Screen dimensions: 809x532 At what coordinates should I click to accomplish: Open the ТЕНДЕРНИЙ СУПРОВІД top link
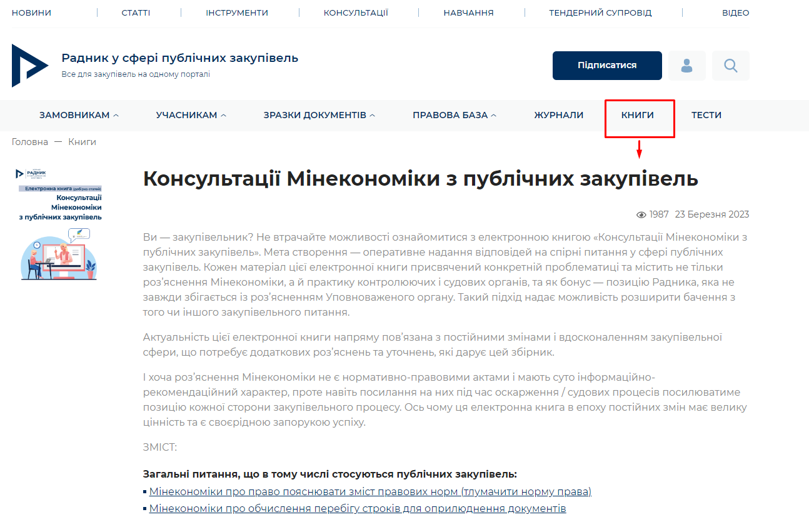tap(600, 13)
